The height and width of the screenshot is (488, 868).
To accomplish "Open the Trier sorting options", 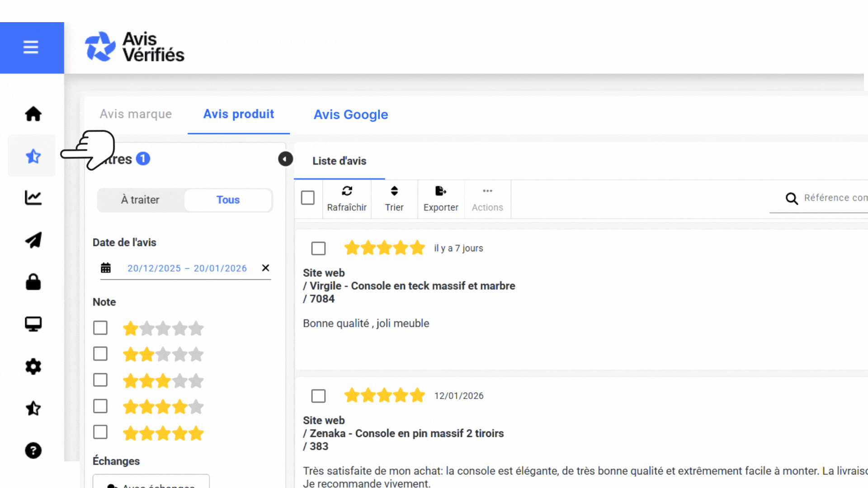I will pos(394,199).
